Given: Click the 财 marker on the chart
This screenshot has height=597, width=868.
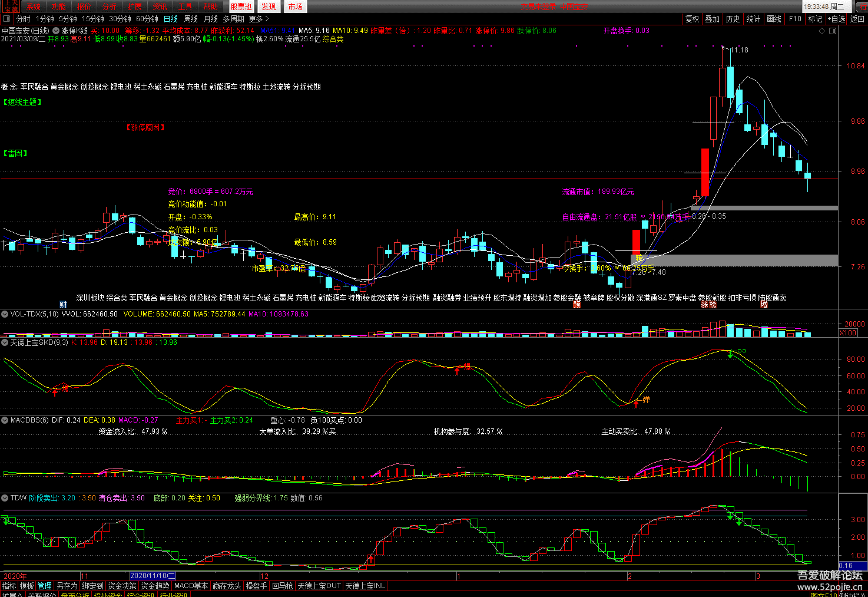Looking at the screenshot, I should click(x=63, y=305).
